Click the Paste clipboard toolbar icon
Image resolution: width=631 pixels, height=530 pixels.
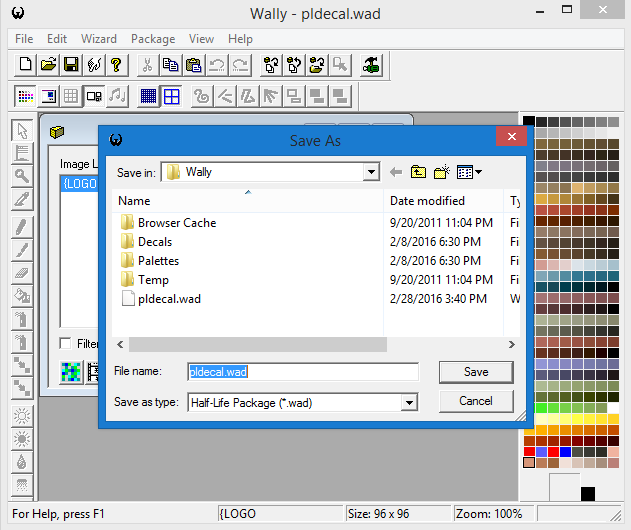tap(194, 65)
